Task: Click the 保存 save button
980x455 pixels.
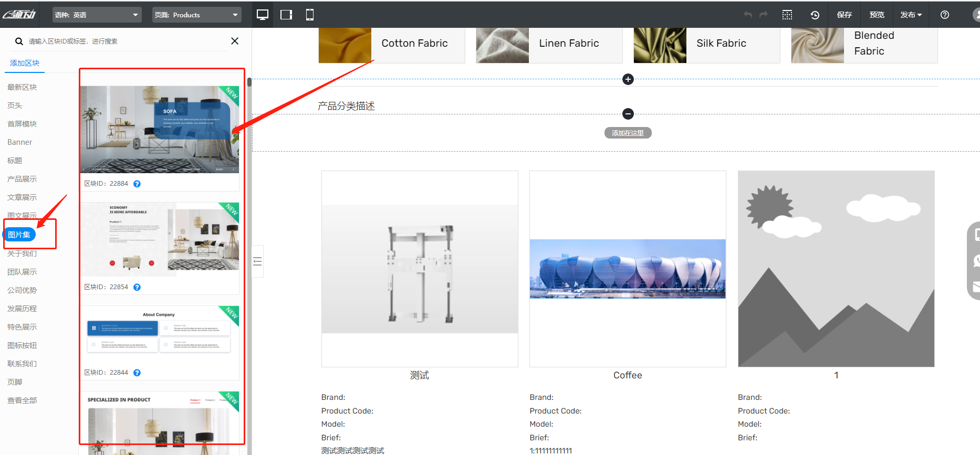Action: (844, 15)
